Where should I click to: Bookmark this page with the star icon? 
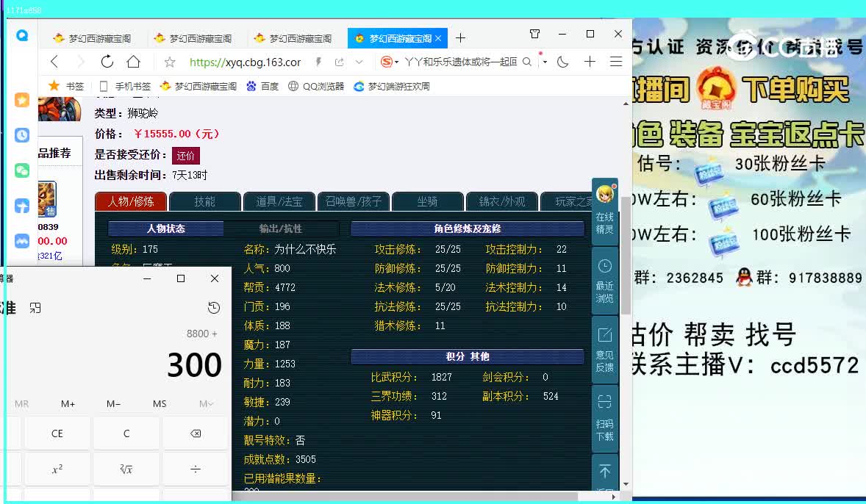click(170, 62)
